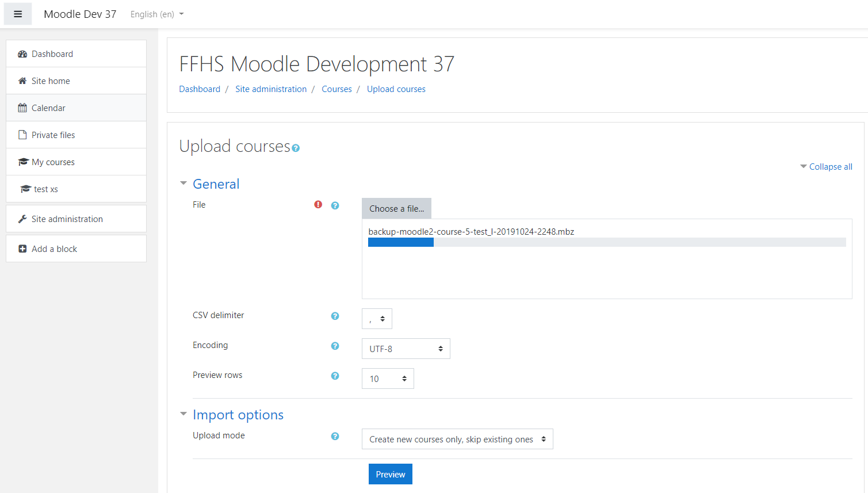Image resolution: width=868 pixels, height=493 pixels.
Task: Open the English (en) language menu
Action: click(x=157, y=14)
